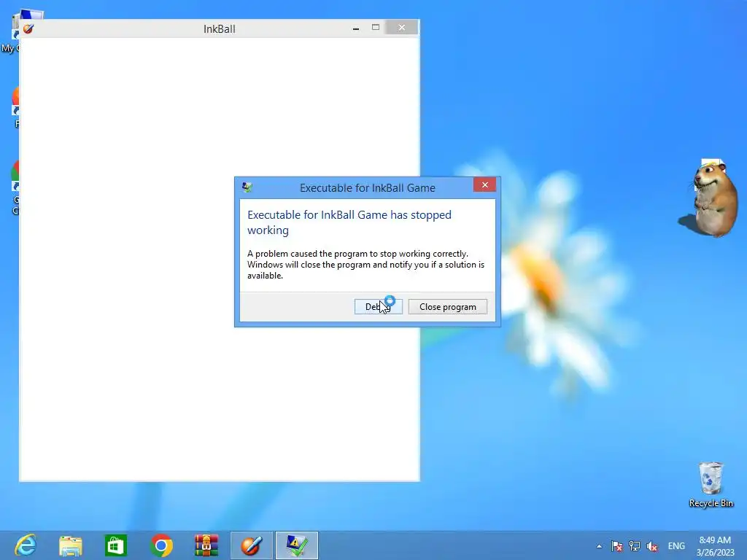Open the Action Center flag icon
This screenshot has height=560, width=747.
point(617,546)
